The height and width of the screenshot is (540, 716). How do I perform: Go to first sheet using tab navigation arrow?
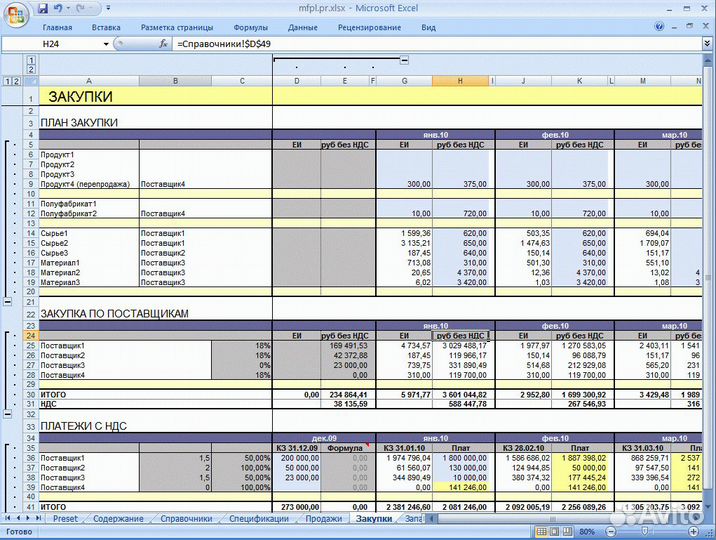coord(8,519)
